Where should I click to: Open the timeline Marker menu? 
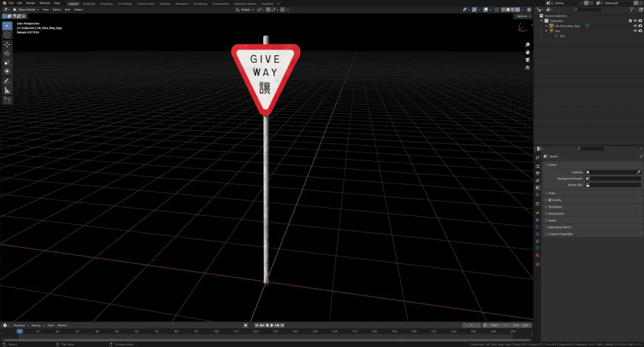62,325
